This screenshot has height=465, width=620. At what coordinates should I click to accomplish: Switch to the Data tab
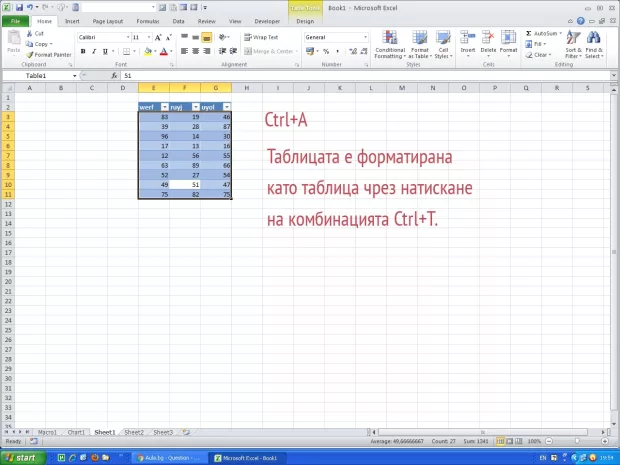(x=178, y=21)
